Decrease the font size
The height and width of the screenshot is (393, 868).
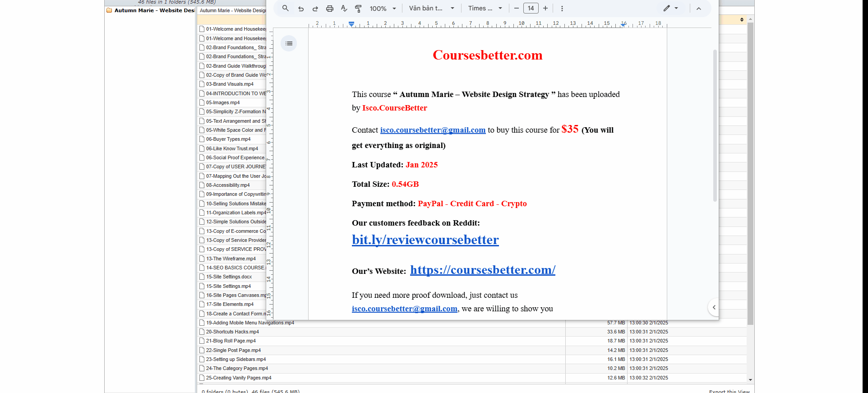[x=516, y=8]
